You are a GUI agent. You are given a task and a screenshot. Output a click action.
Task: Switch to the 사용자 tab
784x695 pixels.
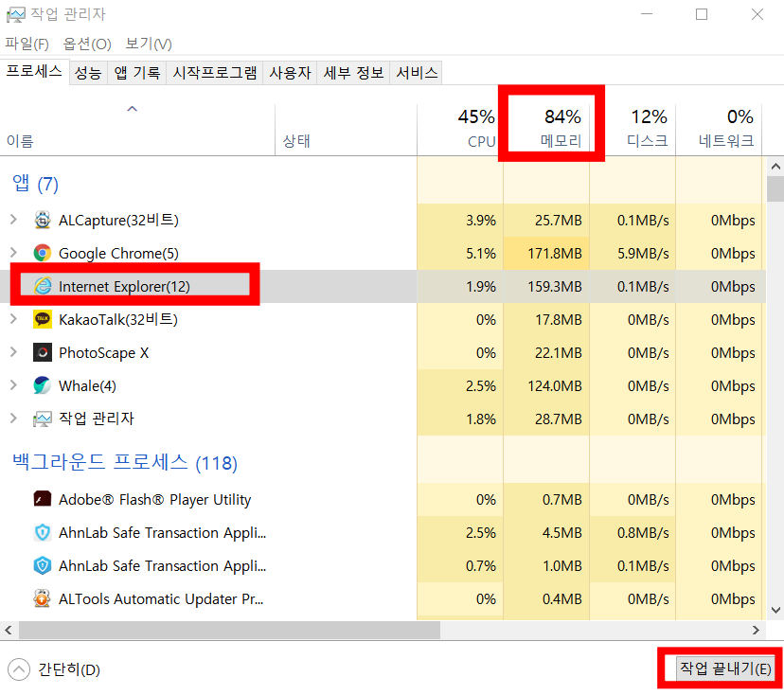290,73
